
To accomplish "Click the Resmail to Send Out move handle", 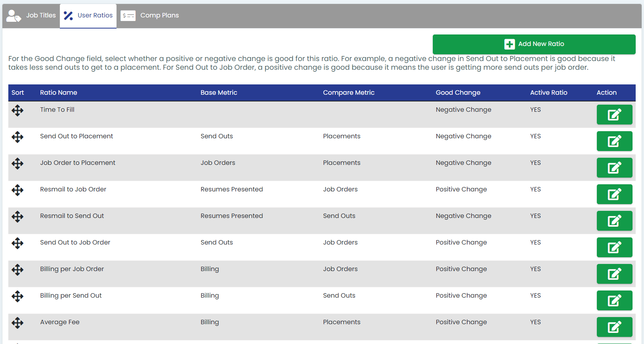I will 17,217.
